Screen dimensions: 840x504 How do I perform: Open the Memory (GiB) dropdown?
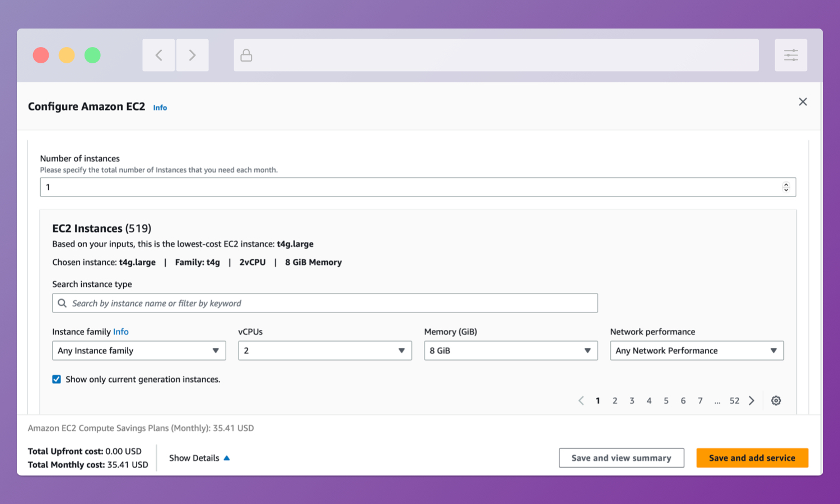pos(511,351)
